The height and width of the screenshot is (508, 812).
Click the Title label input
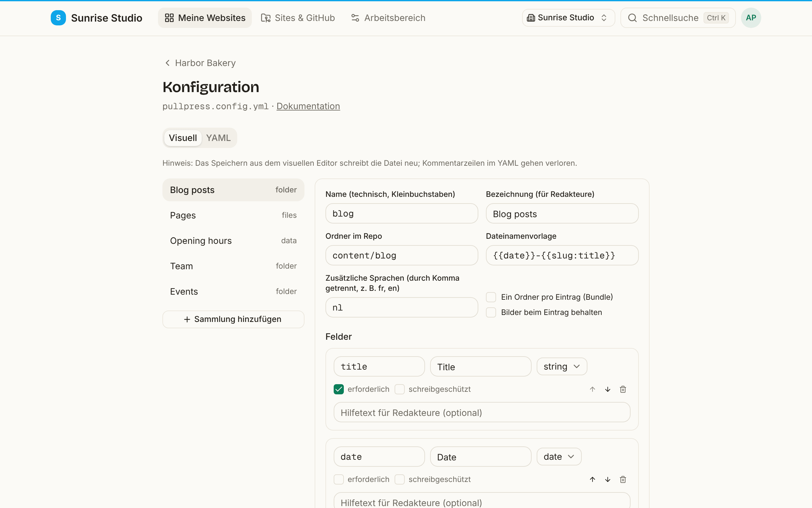[481, 366]
